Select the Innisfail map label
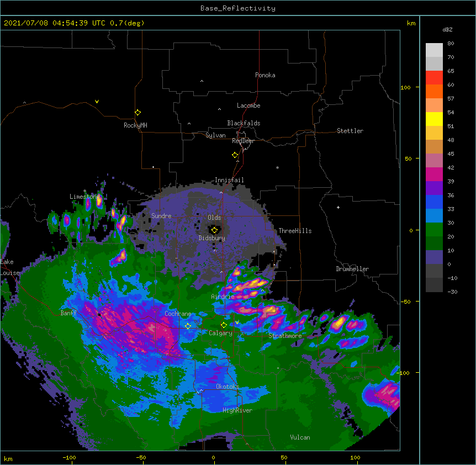Viewport: 476px width, 465px height. [x=229, y=180]
